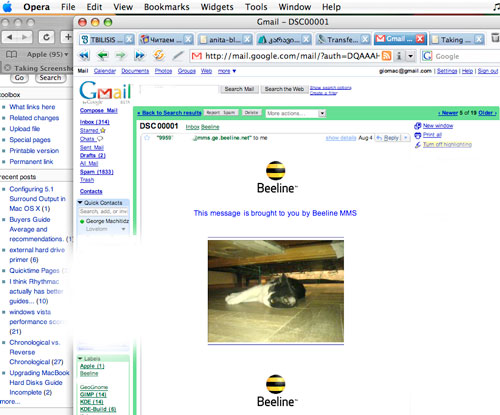Click the Quick Contacts search field
Screen dimensions: 500x415
pos(104,211)
